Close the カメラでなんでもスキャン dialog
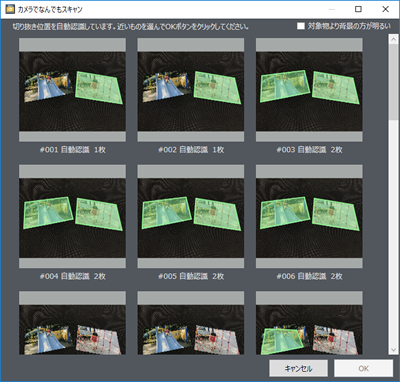 pos(386,9)
